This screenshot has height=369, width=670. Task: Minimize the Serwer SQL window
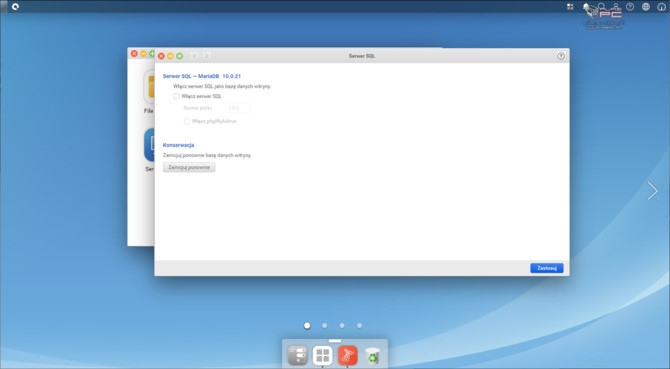[x=170, y=56]
